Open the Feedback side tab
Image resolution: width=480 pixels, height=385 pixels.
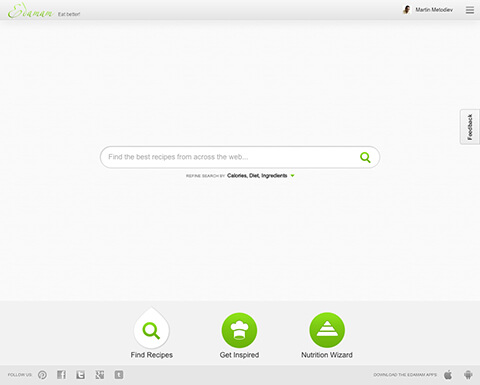coord(470,127)
